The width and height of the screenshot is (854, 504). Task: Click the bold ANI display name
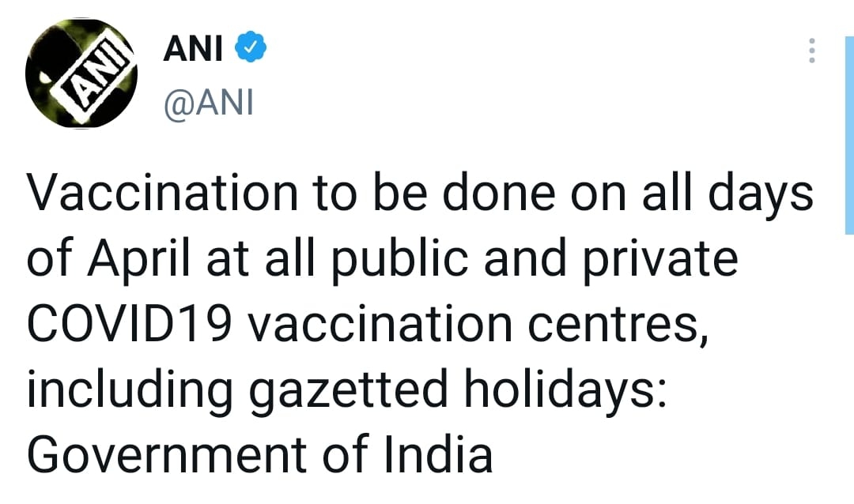pyautogui.click(x=193, y=48)
